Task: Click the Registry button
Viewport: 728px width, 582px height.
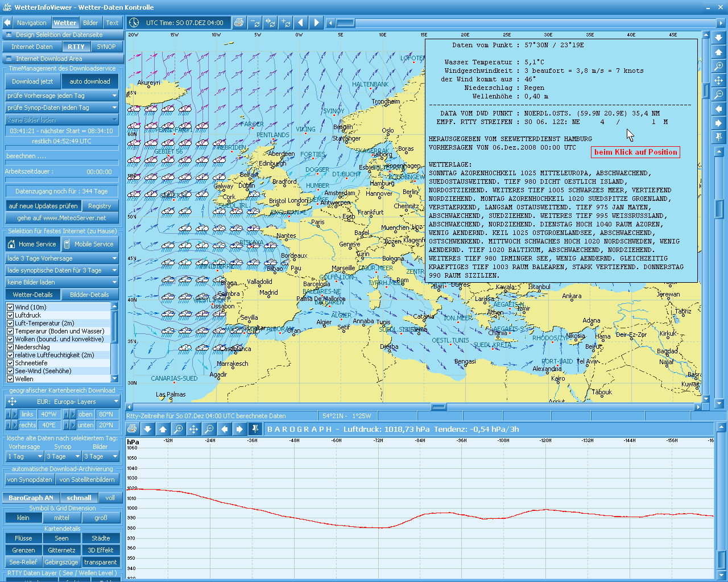Action: [x=100, y=206]
